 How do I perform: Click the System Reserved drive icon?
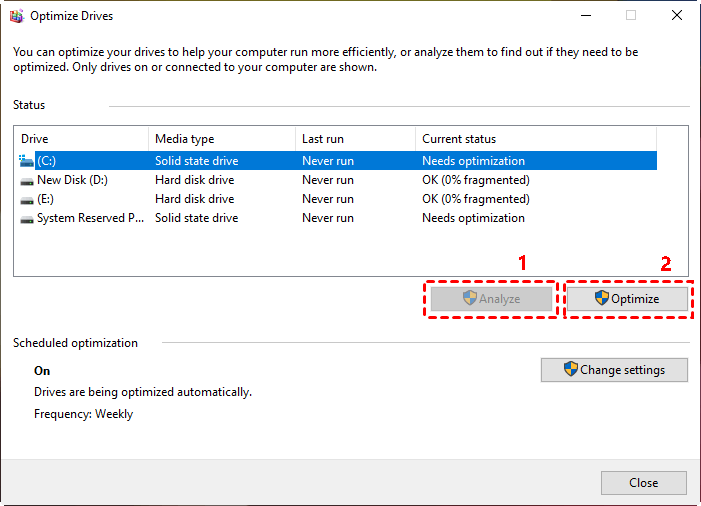26,218
